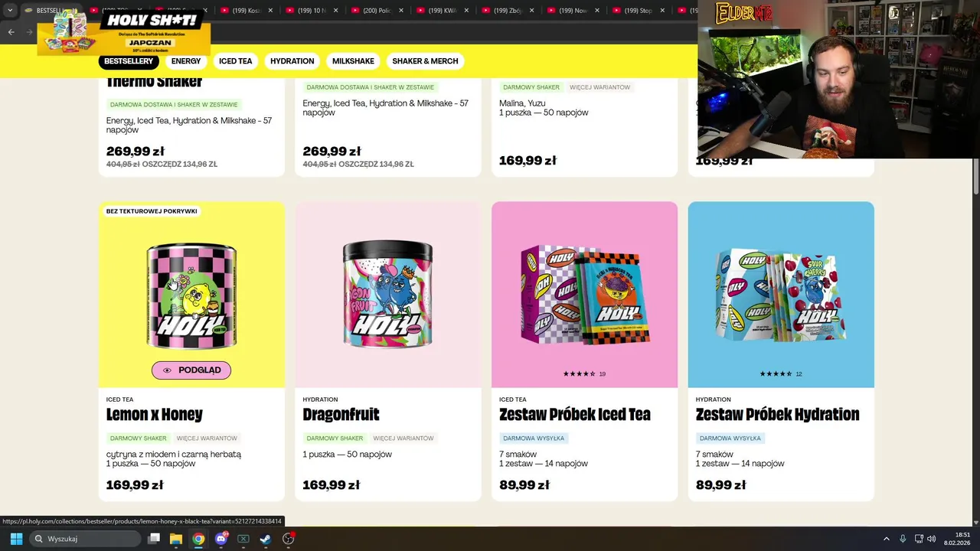Open the Chrome tab search dropdown arrow

tap(10, 11)
